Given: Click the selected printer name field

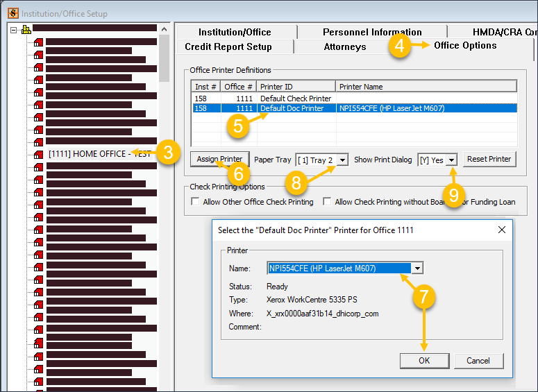Looking at the screenshot, I should pos(339,269).
